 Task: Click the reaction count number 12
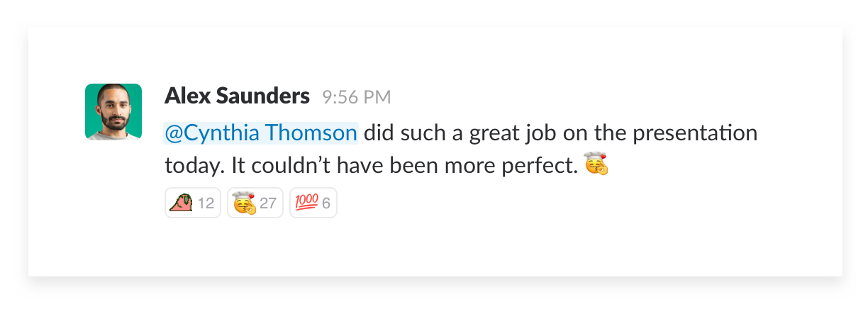(x=206, y=204)
